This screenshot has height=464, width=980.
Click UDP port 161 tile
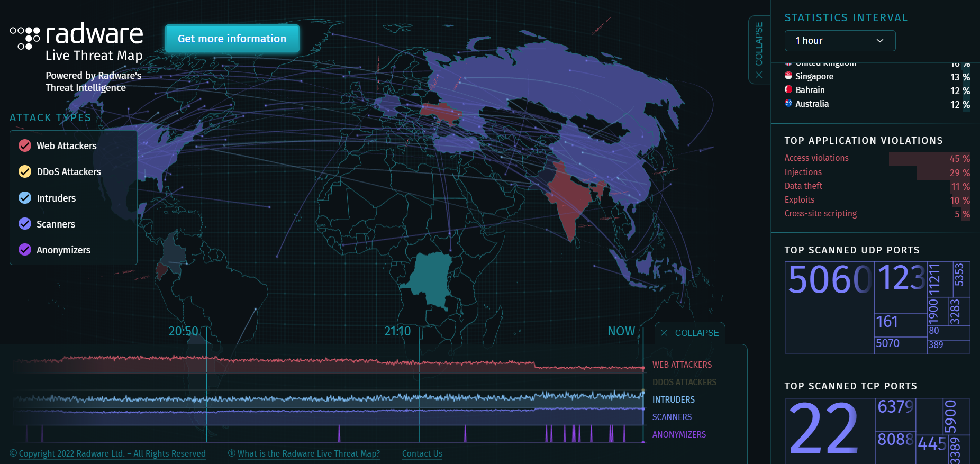click(x=901, y=325)
